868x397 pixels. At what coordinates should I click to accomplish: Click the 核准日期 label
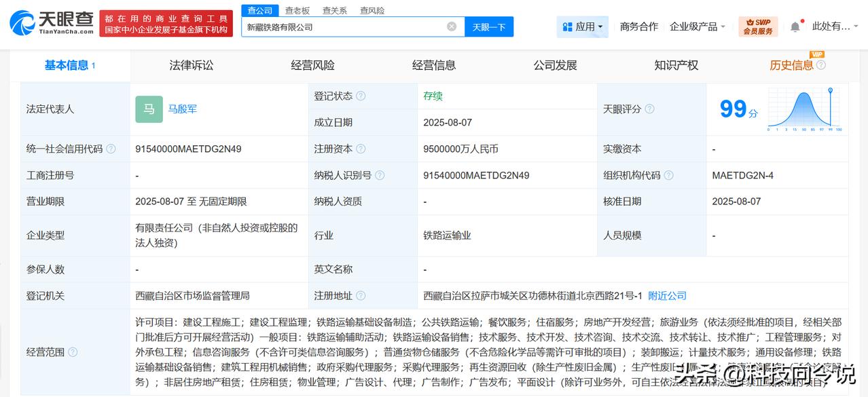tap(622, 202)
